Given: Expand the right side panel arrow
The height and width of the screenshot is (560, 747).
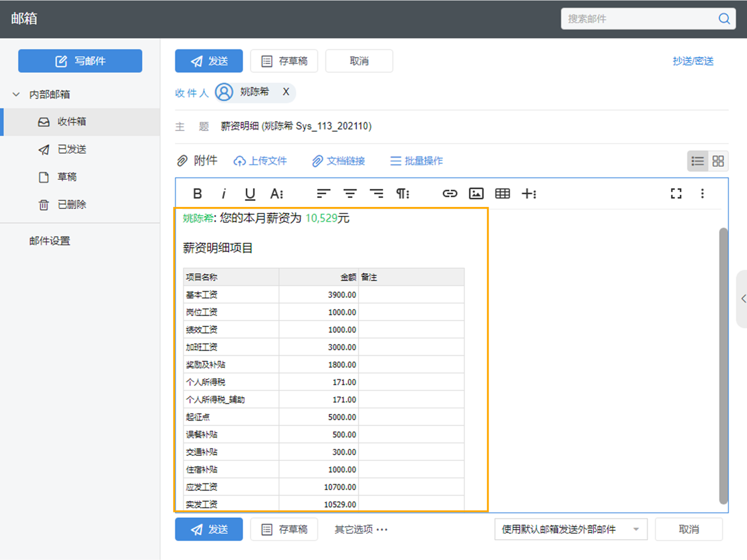Looking at the screenshot, I should coord(743,299).
